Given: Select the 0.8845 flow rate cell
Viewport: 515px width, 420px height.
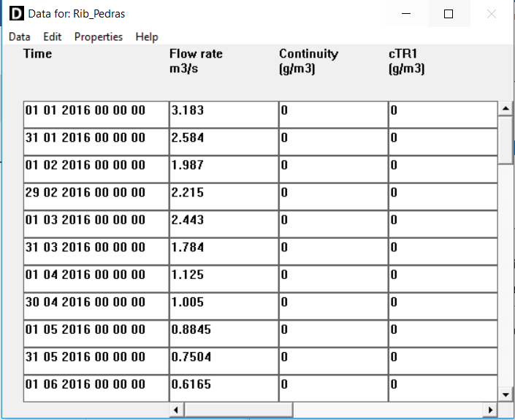Looking at the screenshot, I should pos(224,330).
